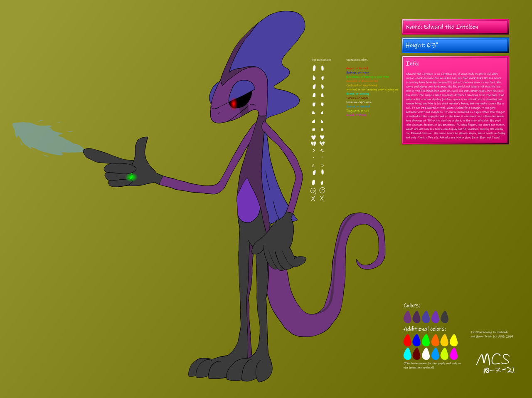Click the glowing green pad on the hand
The height and width of the screenshot is (398, 532).
coord(131,177)
